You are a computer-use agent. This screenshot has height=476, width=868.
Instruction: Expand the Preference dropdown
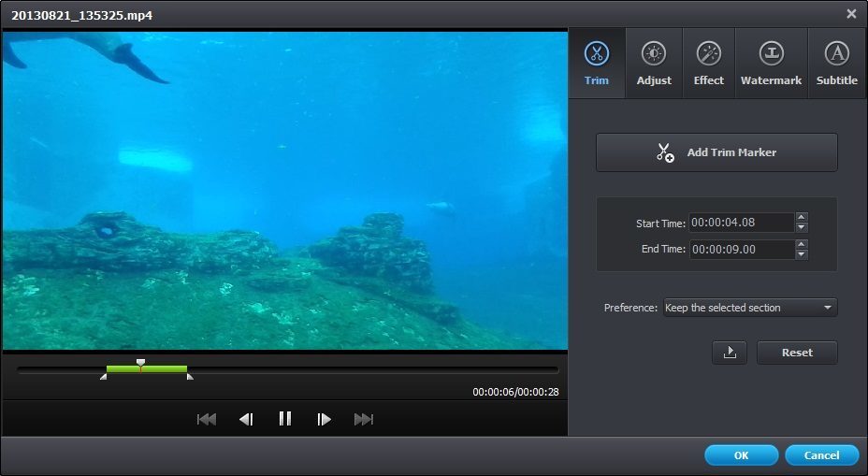750,307
